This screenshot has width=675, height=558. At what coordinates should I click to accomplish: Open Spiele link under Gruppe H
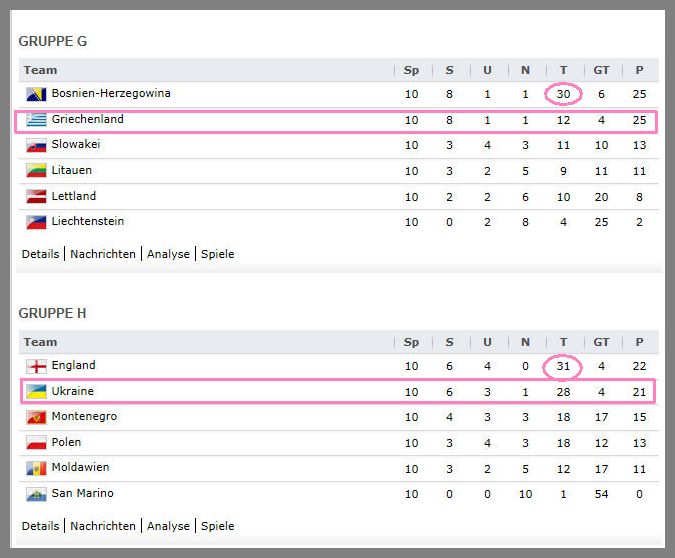coord(218,526)
